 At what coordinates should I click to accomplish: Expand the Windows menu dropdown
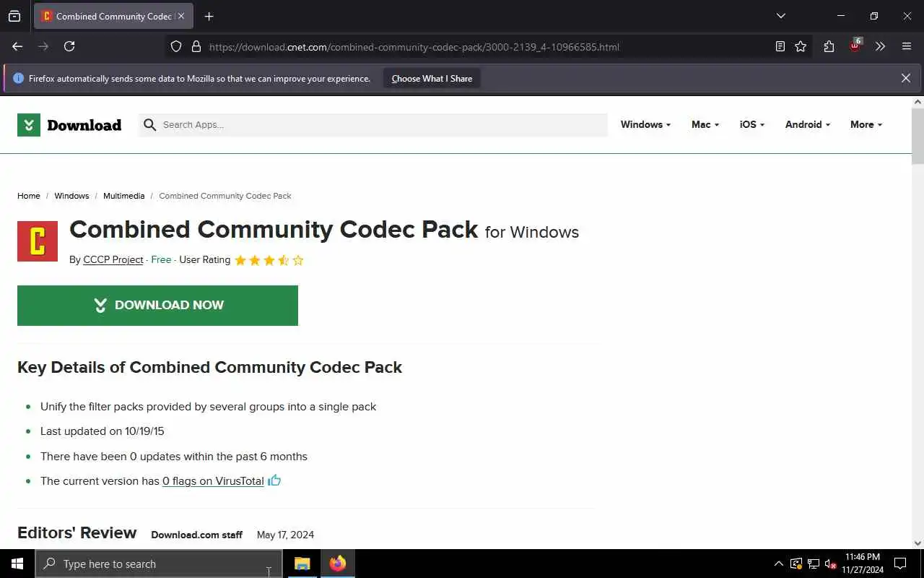click(x=645, y=125)
